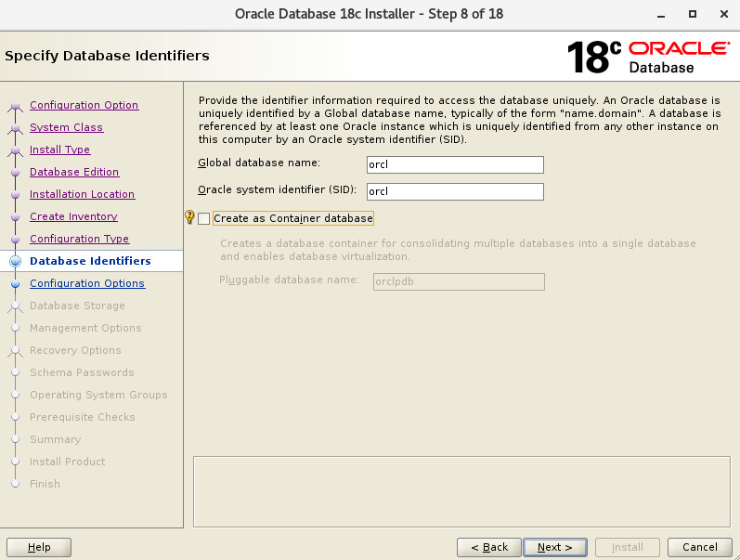The image size is (740, 560).
Task: Click the Operating System Groups step label
Action: (x=98, y=395)
